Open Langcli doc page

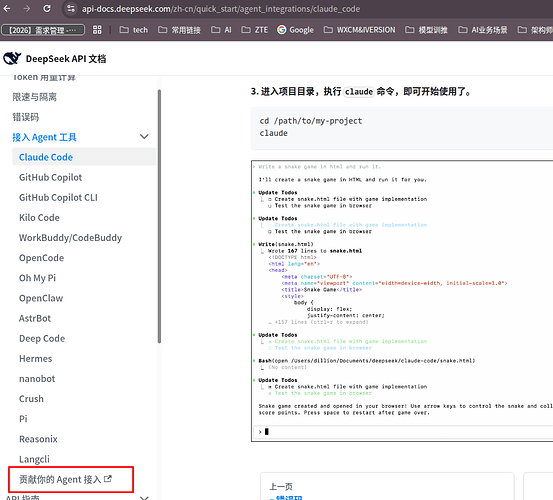(x=34, y=459)
